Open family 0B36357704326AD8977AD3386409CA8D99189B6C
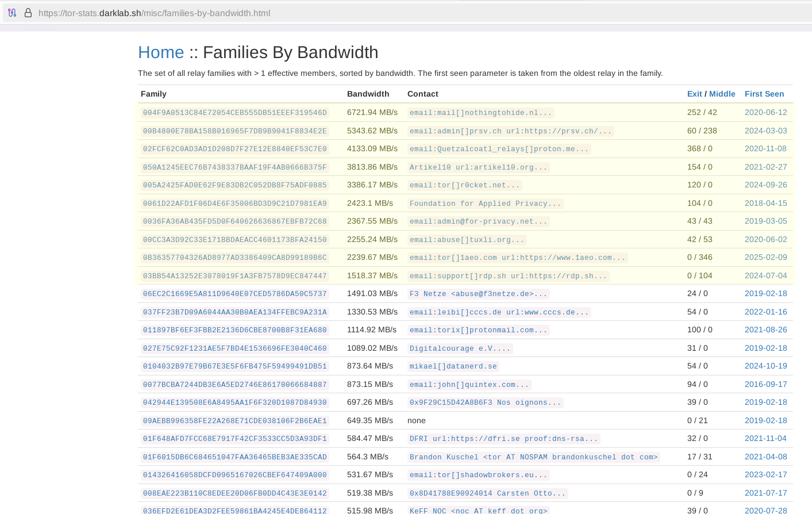Image resolution: width=812 pixels, height=514 pixels. coord(235,258)
